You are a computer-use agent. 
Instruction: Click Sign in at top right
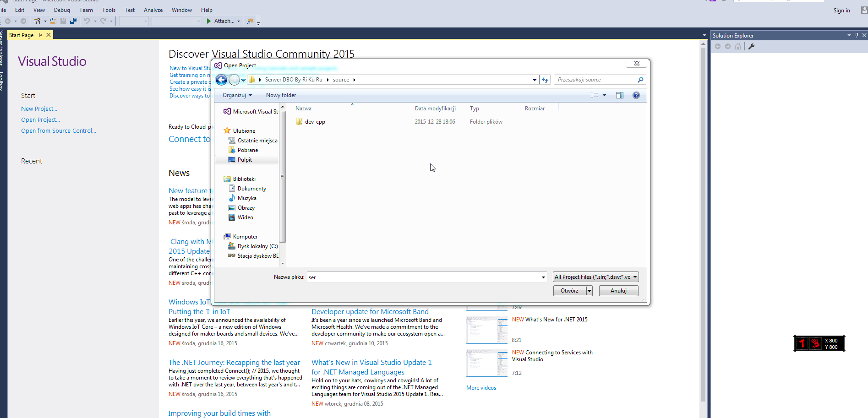tap(841, 11)
